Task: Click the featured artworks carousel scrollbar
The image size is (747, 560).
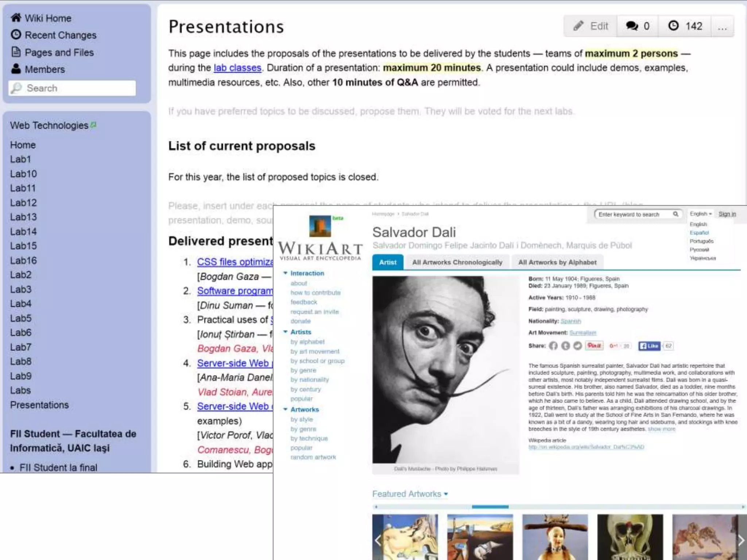Action: (x=489, y=507)
